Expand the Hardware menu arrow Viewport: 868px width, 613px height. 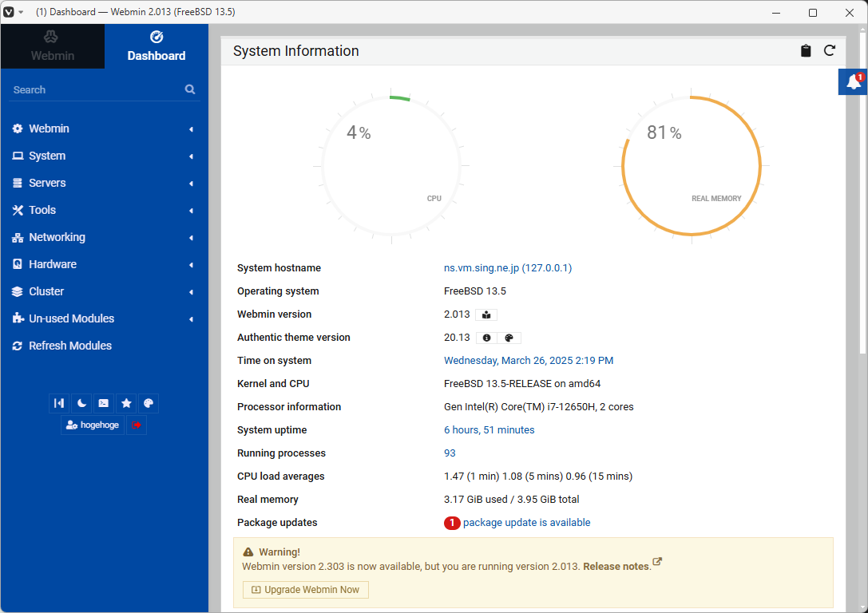[191, 265]
